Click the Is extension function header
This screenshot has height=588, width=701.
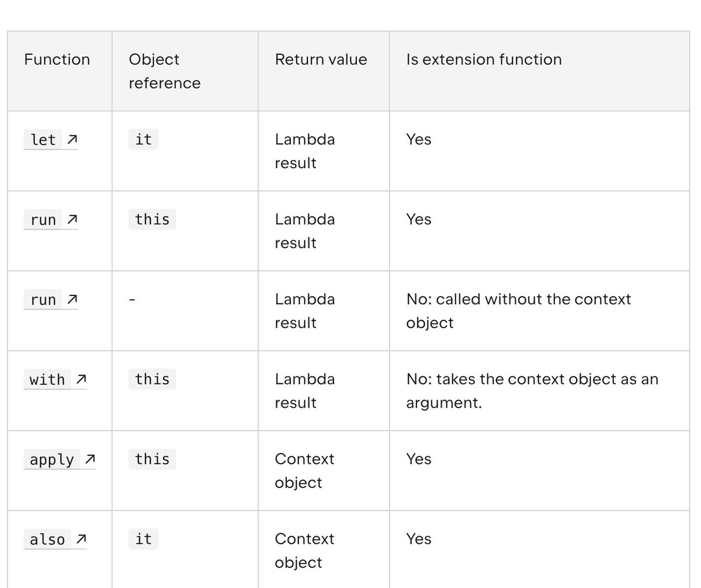coord(484,60)
